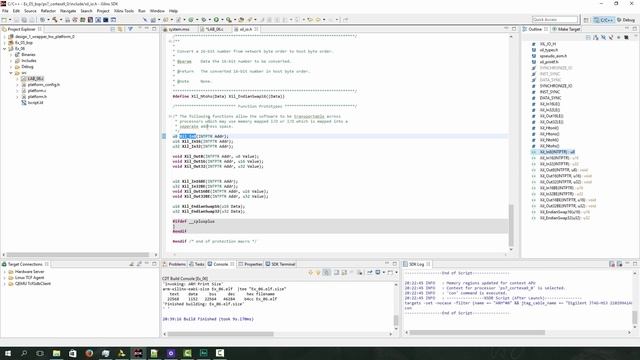Switch to the system.mss editor tab
This screenshot has height=360, width=640.
tap(179, 29)
